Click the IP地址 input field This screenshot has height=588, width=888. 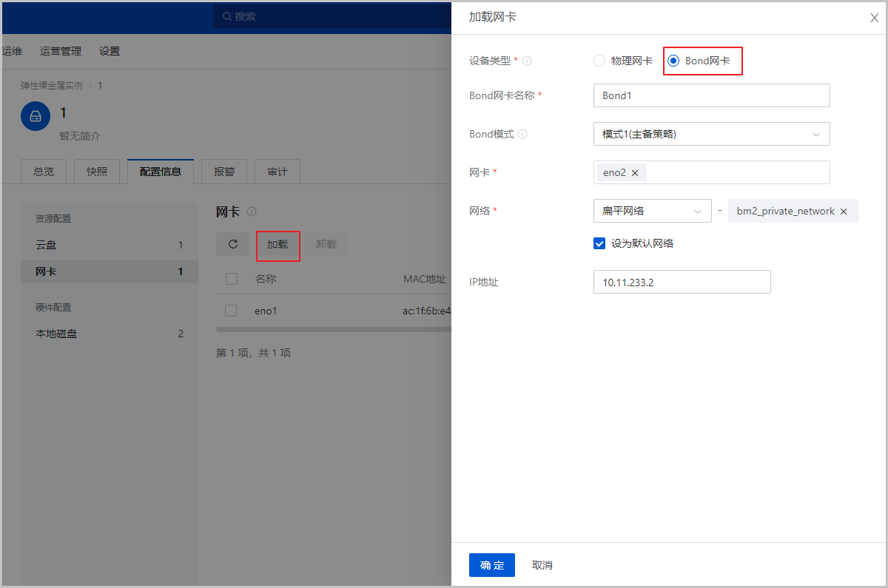click(x=682, y=282)
